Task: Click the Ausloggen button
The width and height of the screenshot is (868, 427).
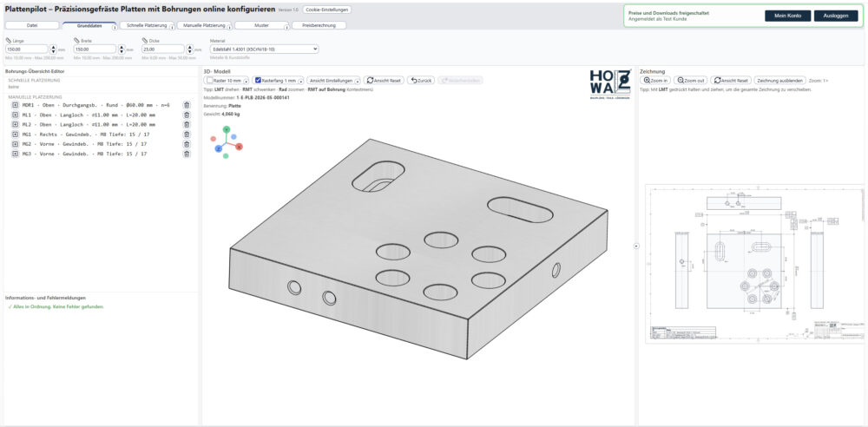Action: pyautogui.click(x=836, y=16)
